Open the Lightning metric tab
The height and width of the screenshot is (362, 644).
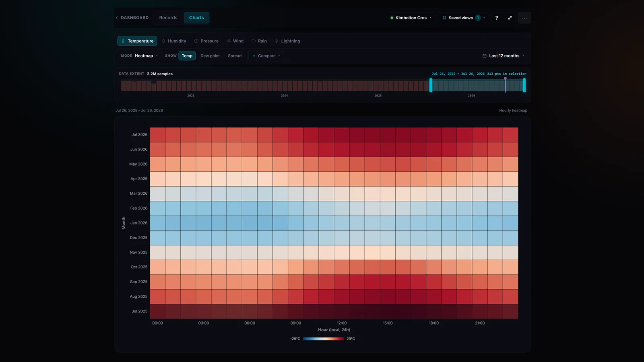(287, 41)
